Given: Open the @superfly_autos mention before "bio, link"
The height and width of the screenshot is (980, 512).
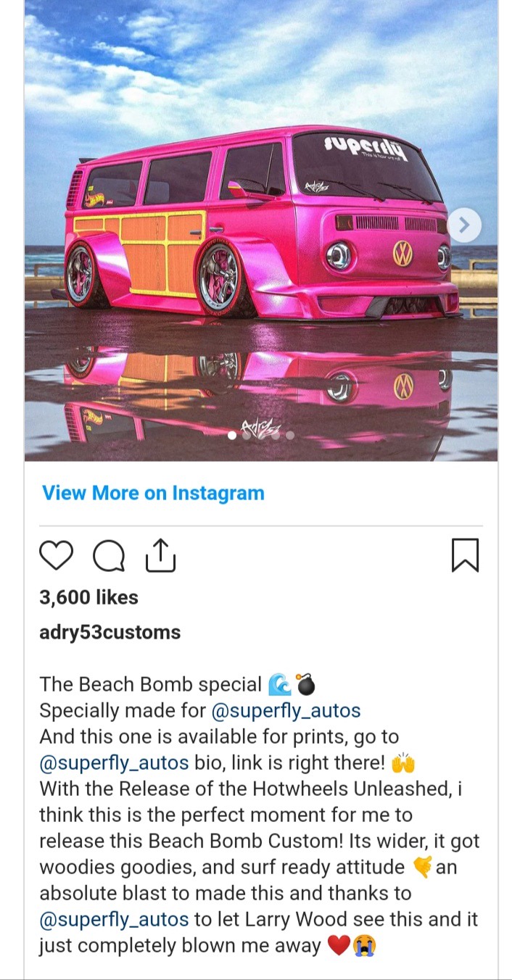Looking at the screenshot, I should pyautogui.click(x=114, y=763).
